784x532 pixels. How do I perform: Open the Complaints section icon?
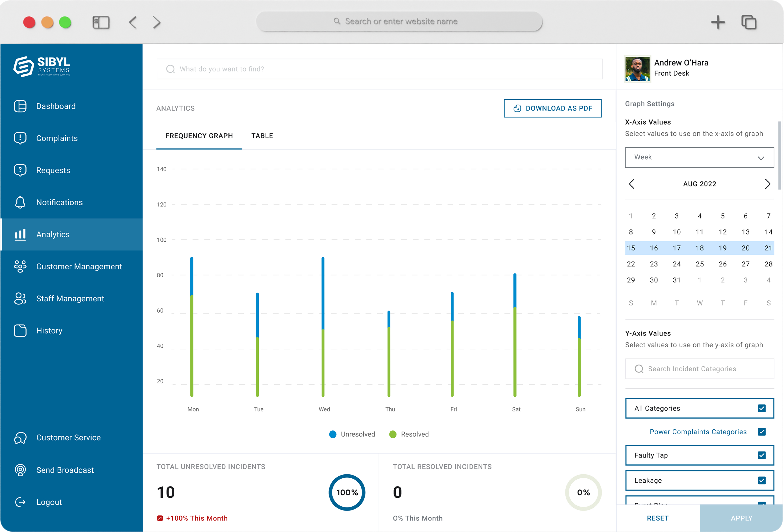coord(20,138)
